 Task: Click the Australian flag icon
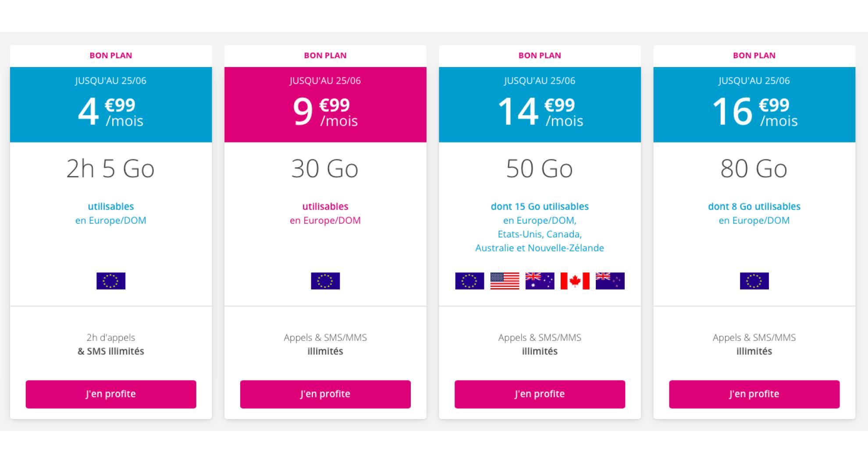(540, 281)
